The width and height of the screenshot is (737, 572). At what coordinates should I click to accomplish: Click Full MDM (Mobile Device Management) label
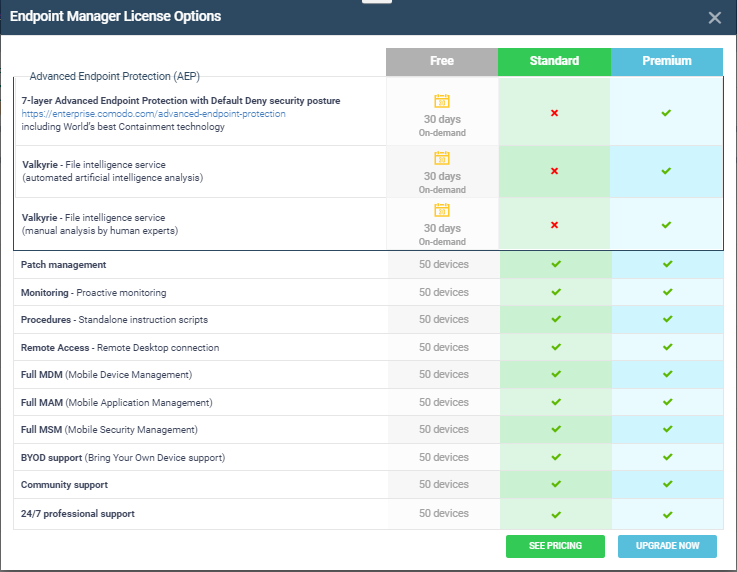106,375
